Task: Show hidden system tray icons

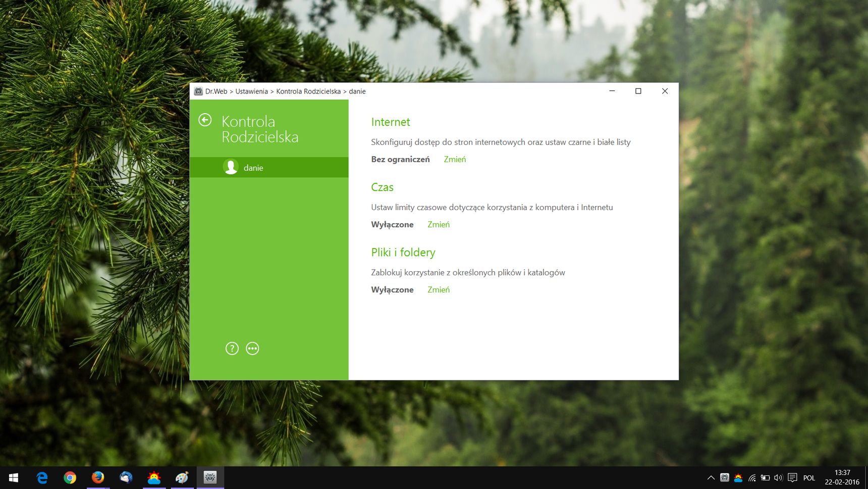Action: [711, 477]
